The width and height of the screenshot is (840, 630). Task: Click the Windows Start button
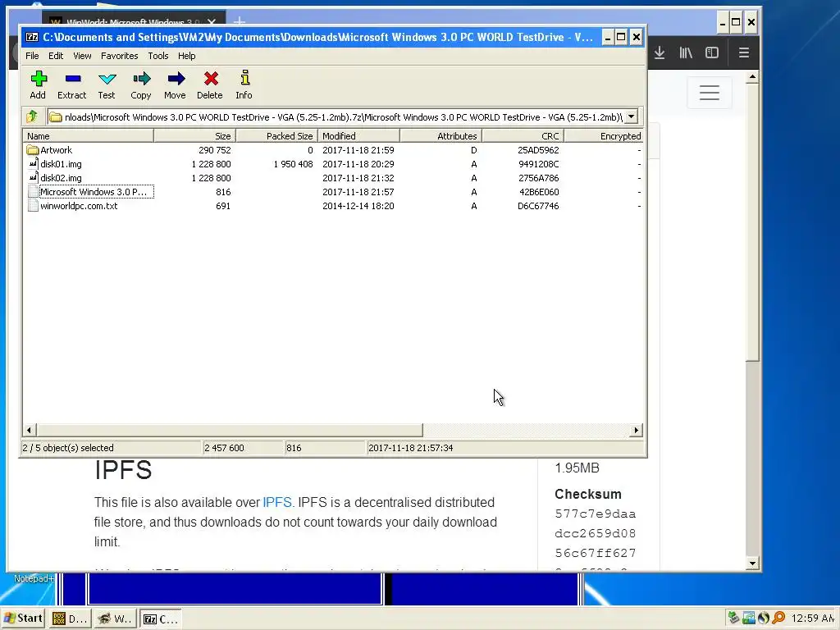pos(23,619)
